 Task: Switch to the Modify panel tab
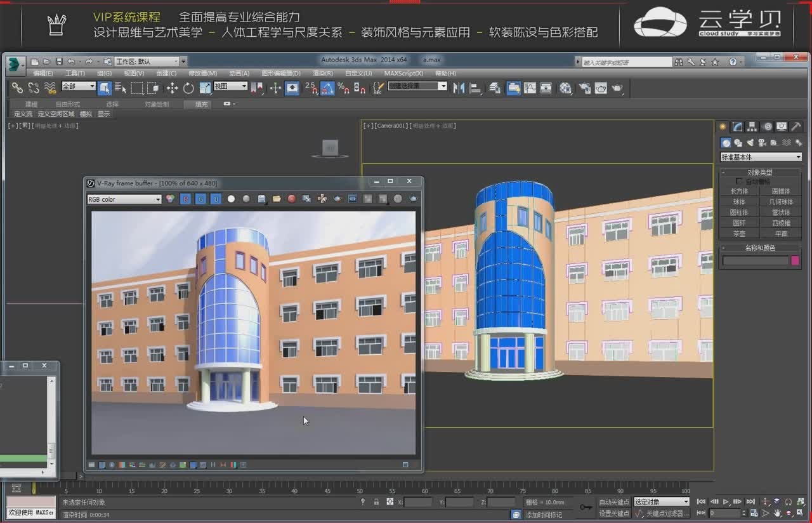pyautogui.click(x=737, y=127)
